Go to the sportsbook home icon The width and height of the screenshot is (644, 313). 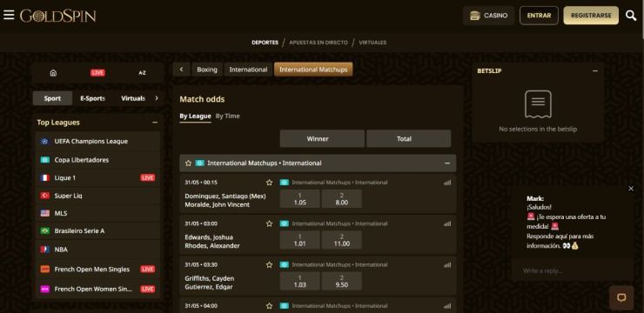coord(53,73)
